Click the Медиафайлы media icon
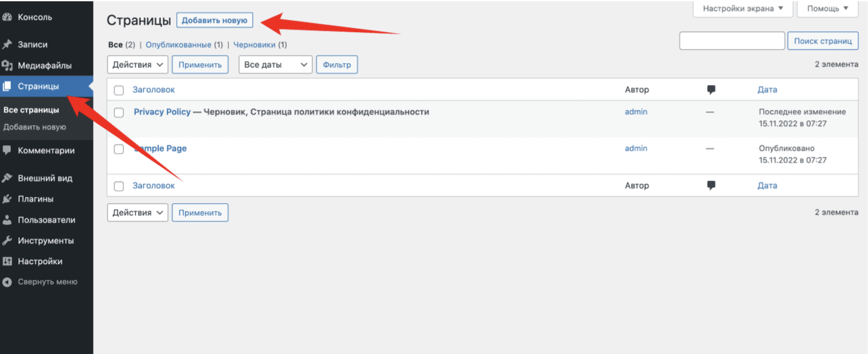This screenshot has height=354, width=868. pos(7,65)
